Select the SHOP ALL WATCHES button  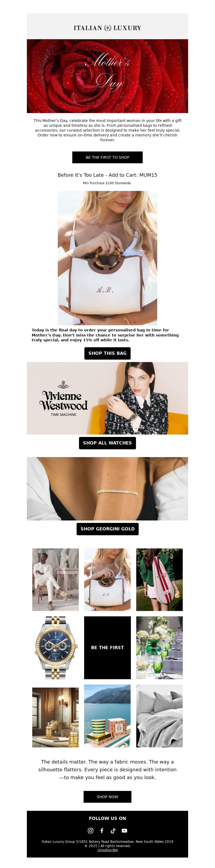click(107, 443)
